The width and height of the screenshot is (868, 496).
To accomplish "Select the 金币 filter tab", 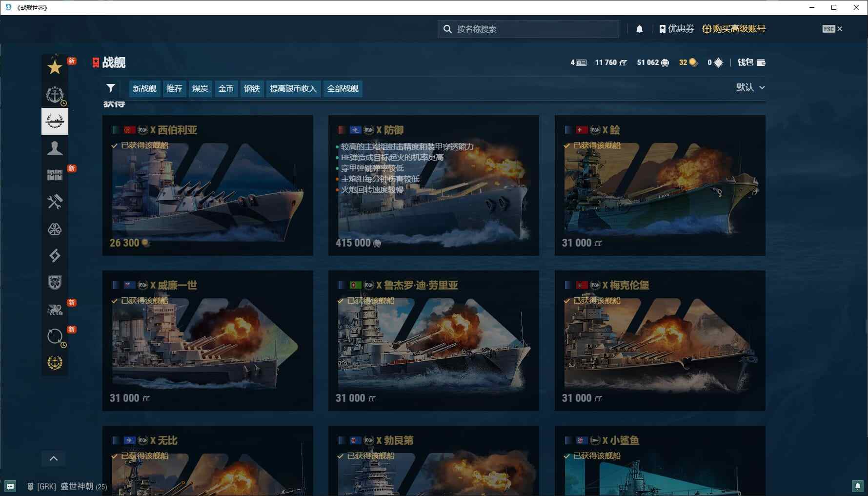I will [226, 88].
